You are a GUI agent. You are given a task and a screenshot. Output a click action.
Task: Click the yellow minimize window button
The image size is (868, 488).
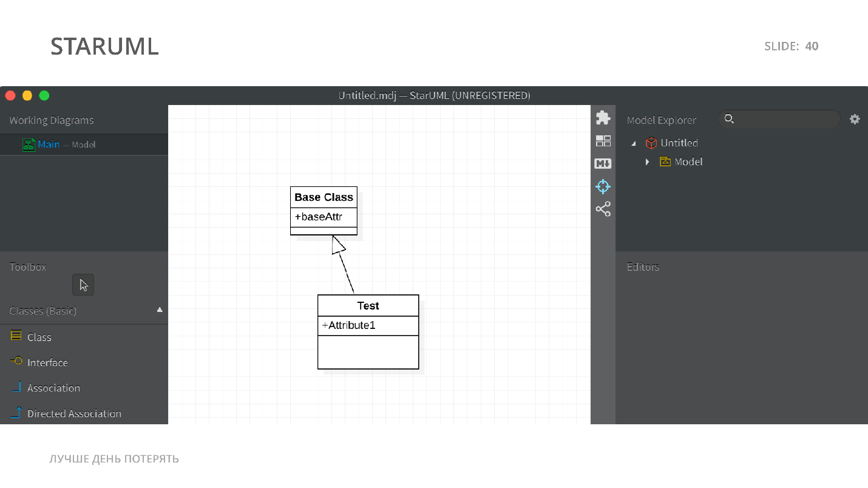27,95
